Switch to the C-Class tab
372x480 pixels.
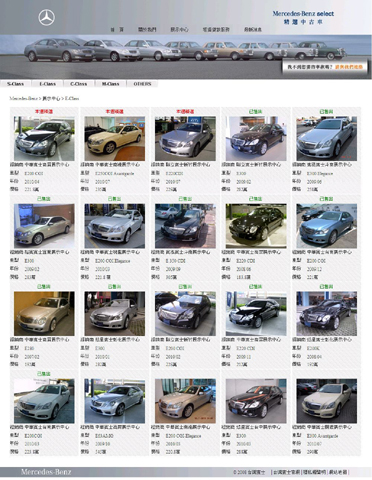point(79,84)
